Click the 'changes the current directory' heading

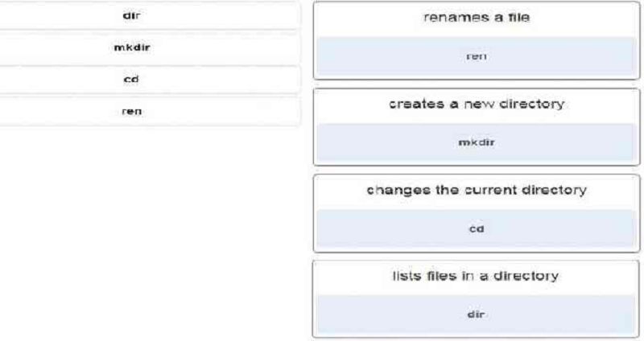point(477,191)
